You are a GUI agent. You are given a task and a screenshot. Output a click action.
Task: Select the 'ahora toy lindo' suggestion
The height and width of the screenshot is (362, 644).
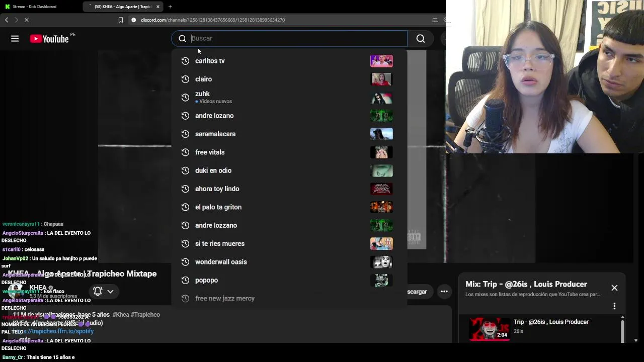[289, 189]
